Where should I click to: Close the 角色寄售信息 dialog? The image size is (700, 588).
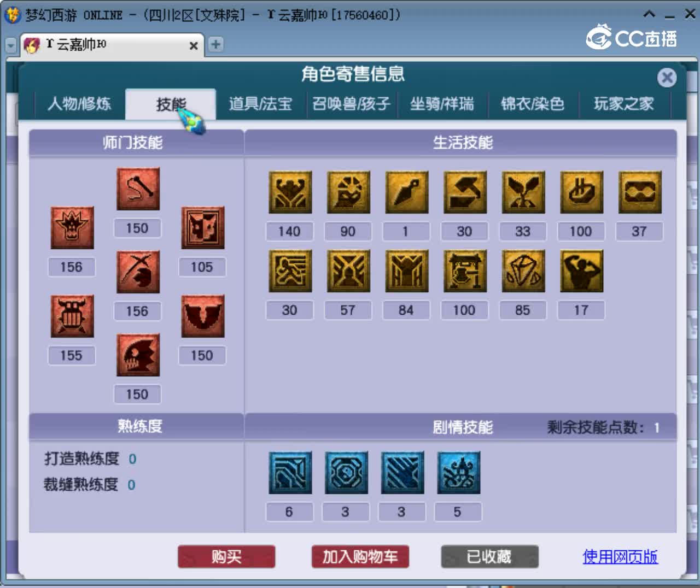[x=667, y=78]
